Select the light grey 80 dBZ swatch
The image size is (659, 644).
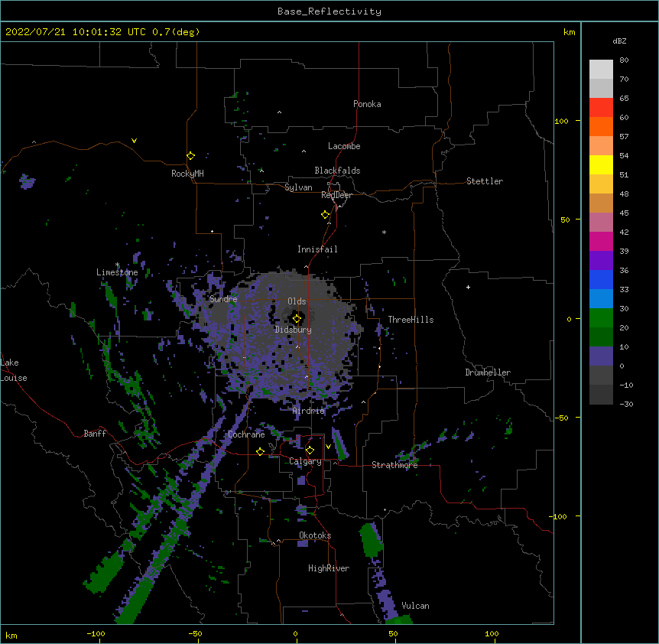[601, 70]
